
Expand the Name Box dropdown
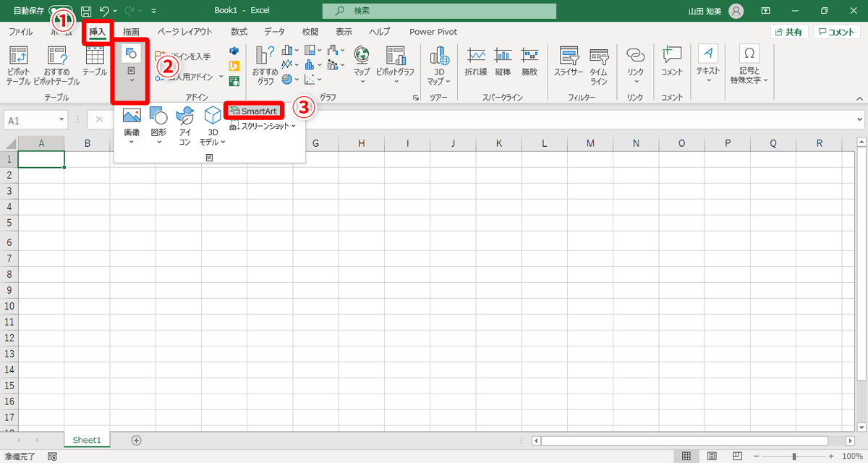tap(62, 120)
